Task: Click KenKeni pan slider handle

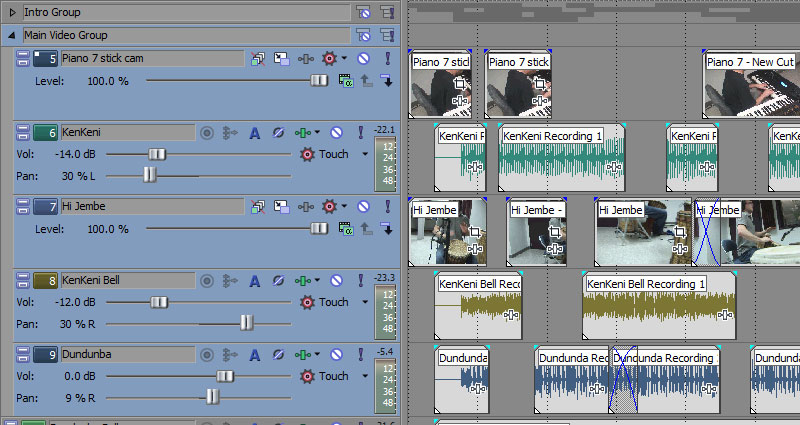Action: 149,174
